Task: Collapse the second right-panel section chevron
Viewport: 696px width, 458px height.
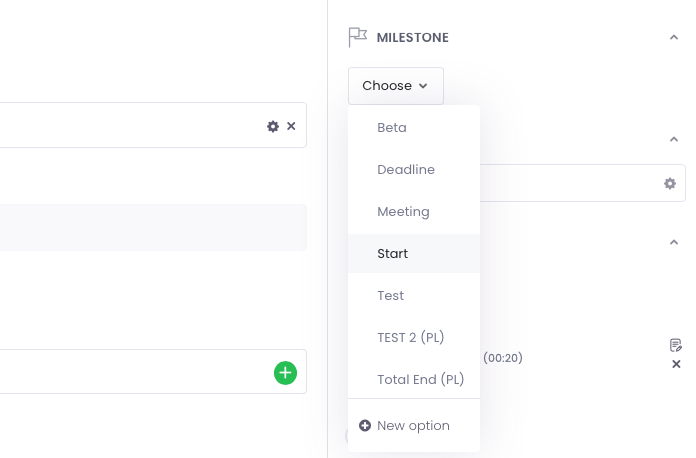Action: (674, 139)
